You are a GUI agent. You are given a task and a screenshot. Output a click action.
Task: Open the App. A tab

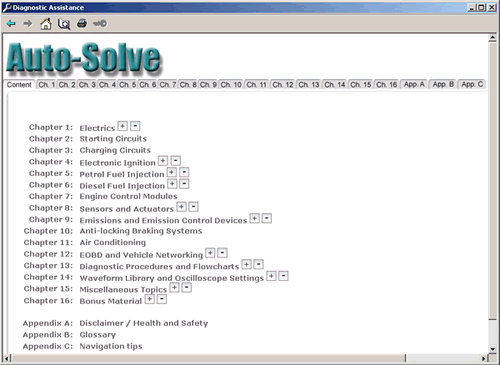point(414,84)
